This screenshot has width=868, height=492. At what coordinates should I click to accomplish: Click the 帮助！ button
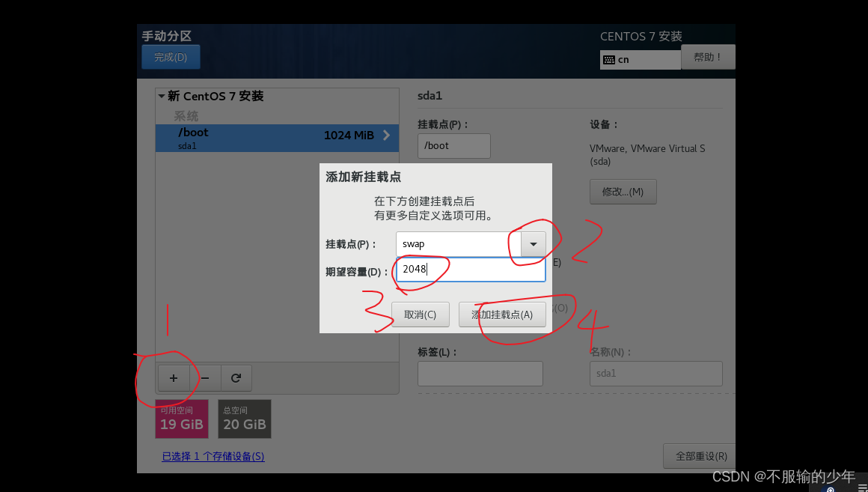point(708,57)
